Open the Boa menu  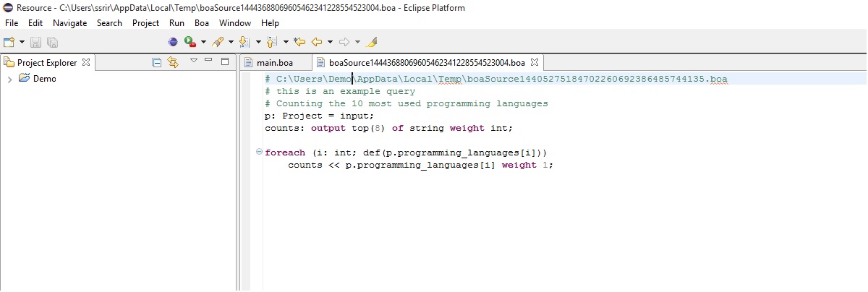[202, 23]
